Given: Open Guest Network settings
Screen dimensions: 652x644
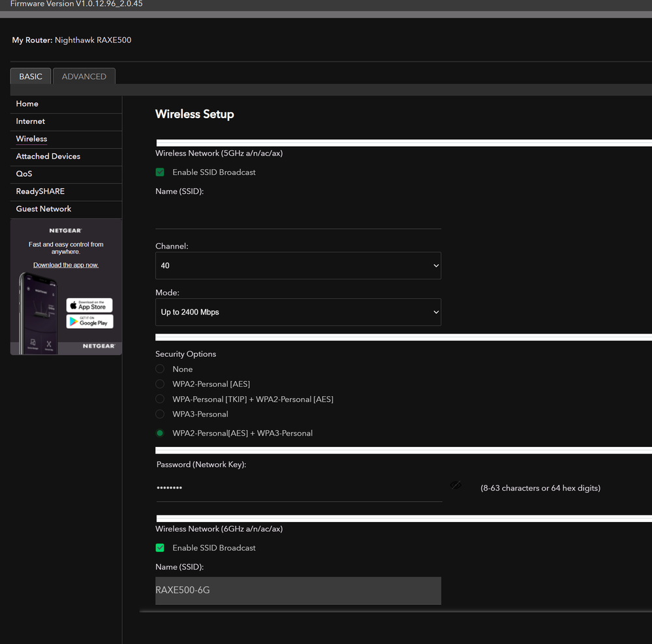Looking at the screenshot, I should [44, 208].
